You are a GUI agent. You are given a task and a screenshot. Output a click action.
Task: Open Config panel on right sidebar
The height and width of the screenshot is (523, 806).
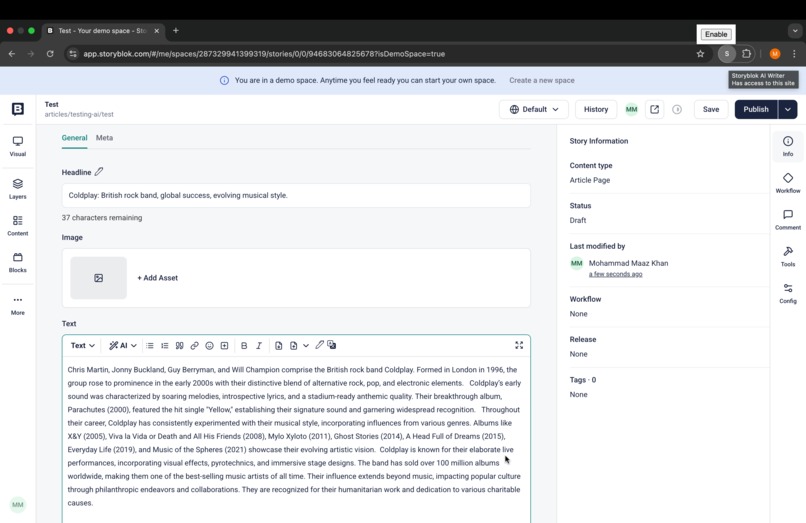coord(788,293)
